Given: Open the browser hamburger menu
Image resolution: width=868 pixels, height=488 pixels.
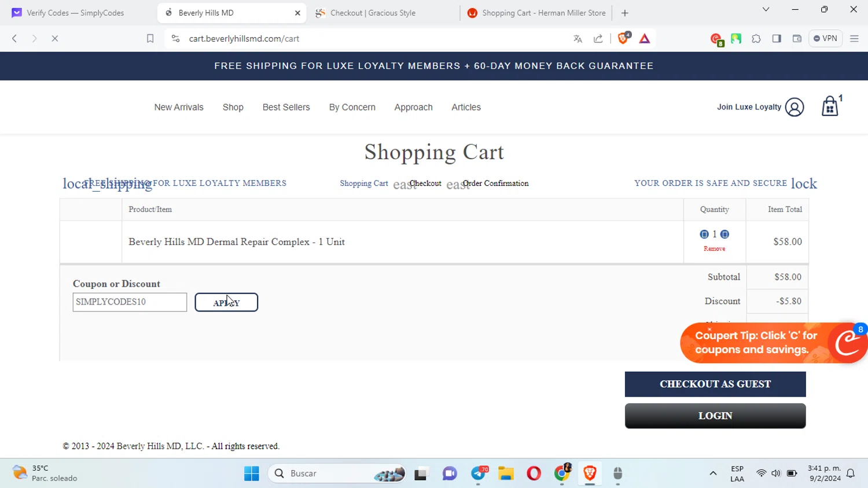Looking at the screenshot, I should coord(854,39).
